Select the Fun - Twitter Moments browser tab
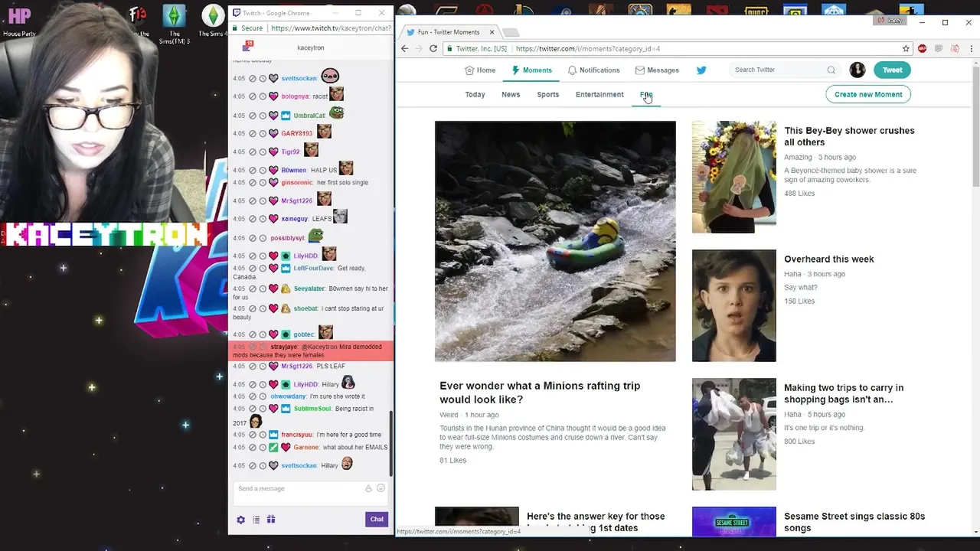The width and height of the screenshot is (980, 551). [449, 32]
